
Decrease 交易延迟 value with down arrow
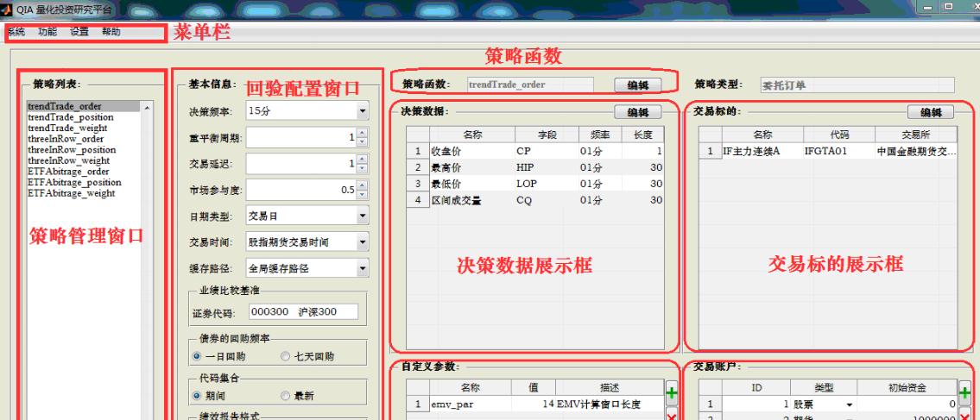pyautogui.click(x=362, y=168)
